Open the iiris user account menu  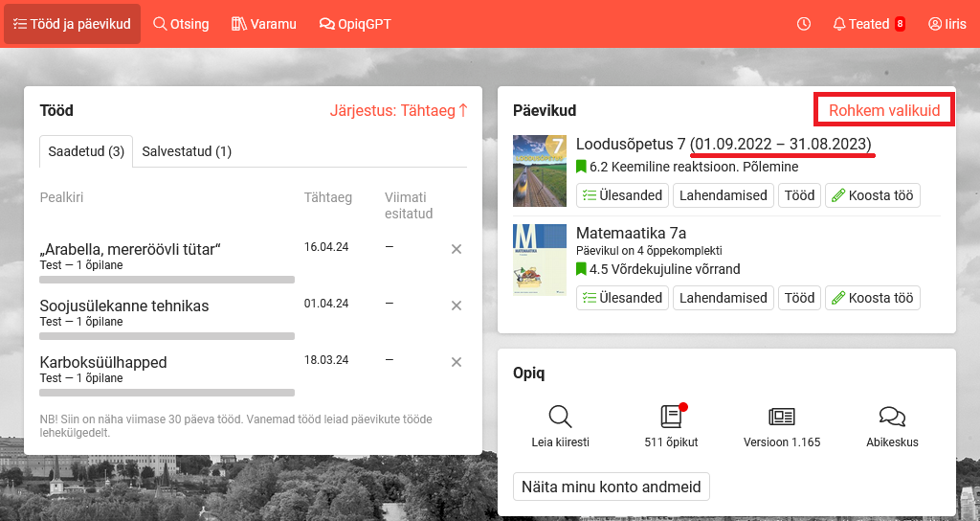[947, 24]
